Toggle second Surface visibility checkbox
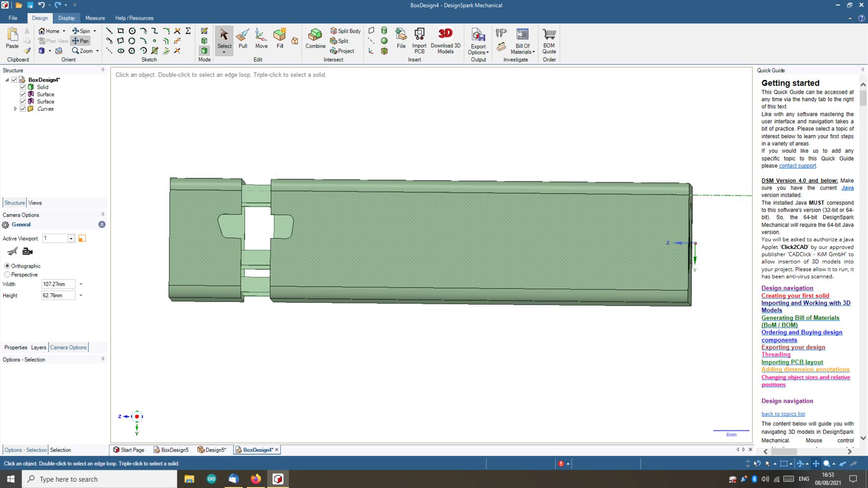 (22, 102)
